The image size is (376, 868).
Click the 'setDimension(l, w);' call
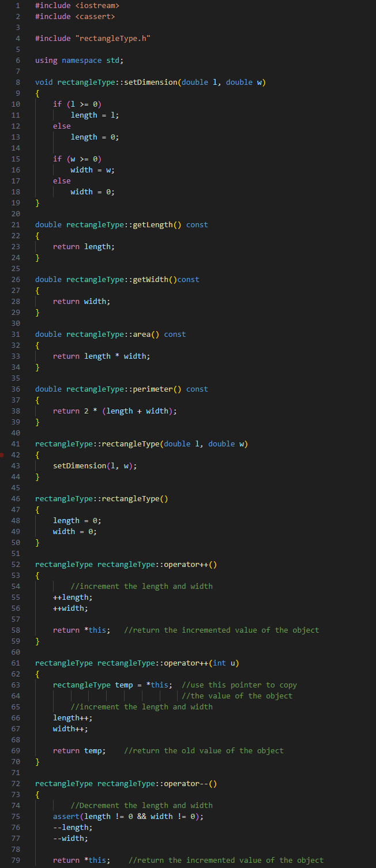pos(95,465)
